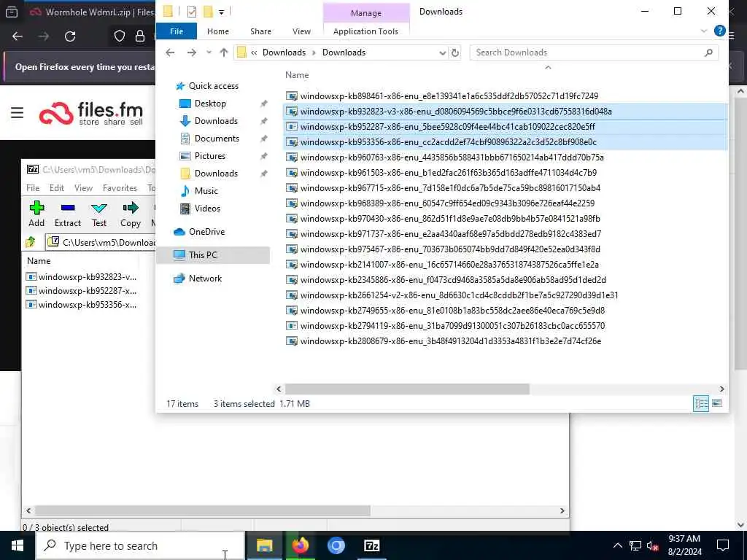Open Recent locations dropdown in Explorer
The width and height of the screenshot is (747, 560).
[209, 52]
